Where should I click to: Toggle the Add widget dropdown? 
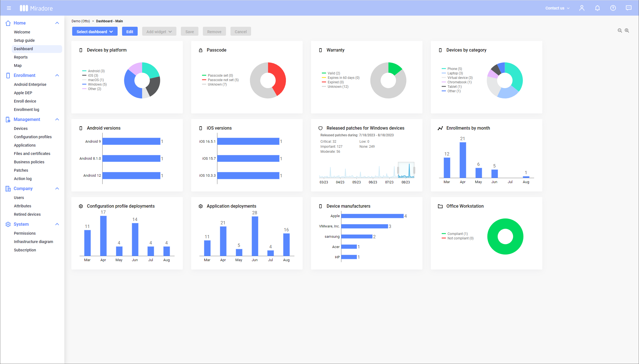click(159, 31)
